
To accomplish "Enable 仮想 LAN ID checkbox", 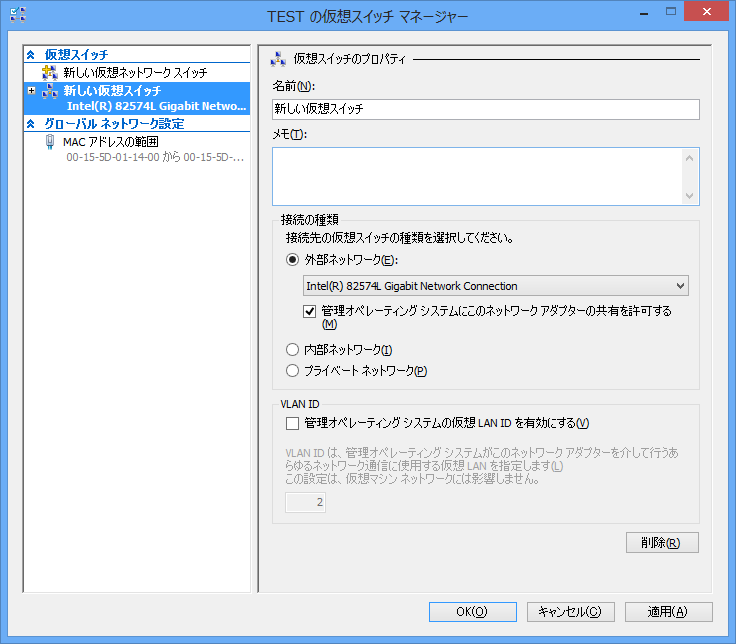I will tap(292, 423).
